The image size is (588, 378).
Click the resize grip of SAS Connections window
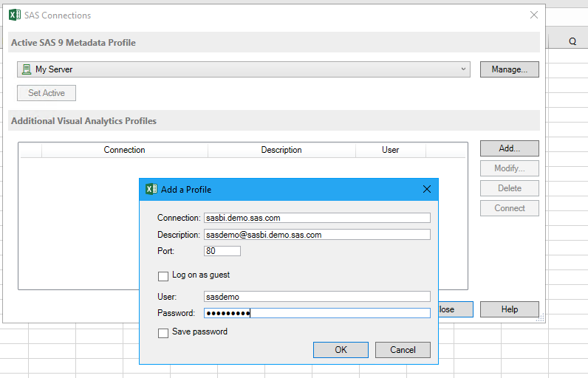[541, 318]
